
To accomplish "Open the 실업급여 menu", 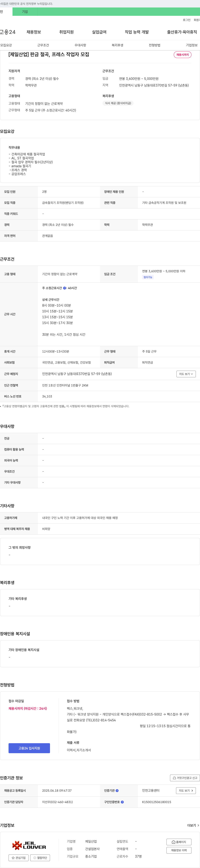I will click(x=99, y=32).
